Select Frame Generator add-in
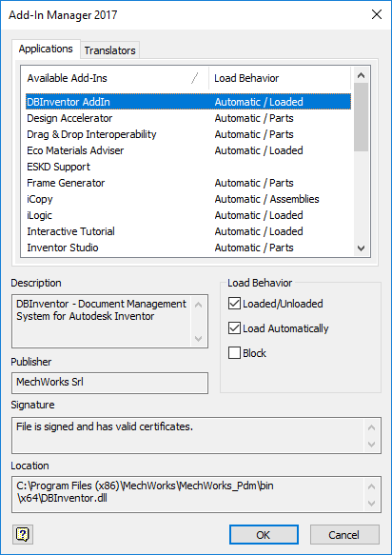This screenshot has width=392, height=555. point(188,183)
